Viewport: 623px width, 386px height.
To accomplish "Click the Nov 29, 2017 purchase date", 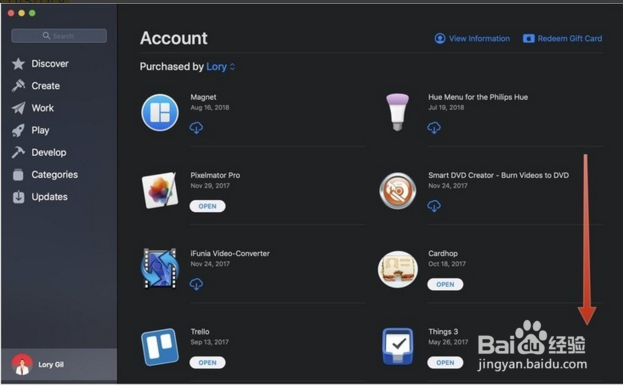I will click(210, 185).
